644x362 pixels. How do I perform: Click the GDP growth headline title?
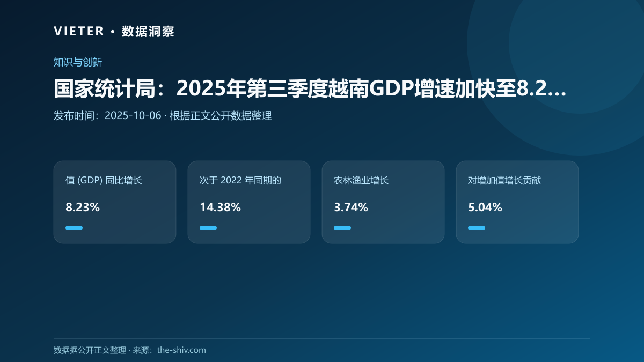click(310, 88)
